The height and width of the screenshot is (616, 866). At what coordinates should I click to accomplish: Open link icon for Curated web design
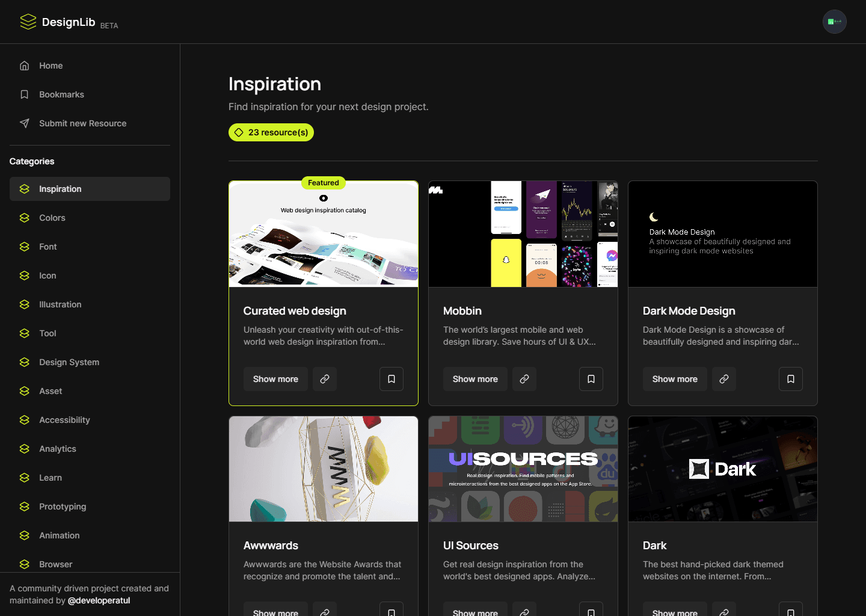coord(325,379)
